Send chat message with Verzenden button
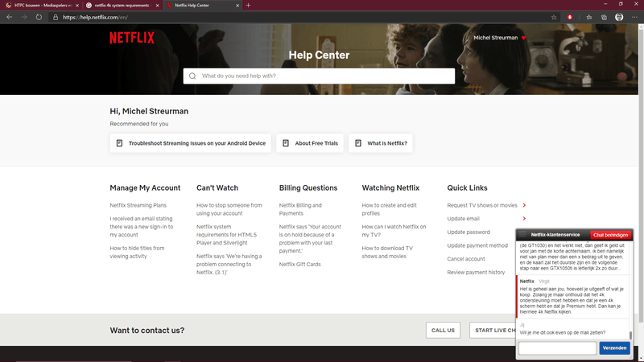Screen dimensions: 644x362 pyautogui.click(x=614, y=348)
